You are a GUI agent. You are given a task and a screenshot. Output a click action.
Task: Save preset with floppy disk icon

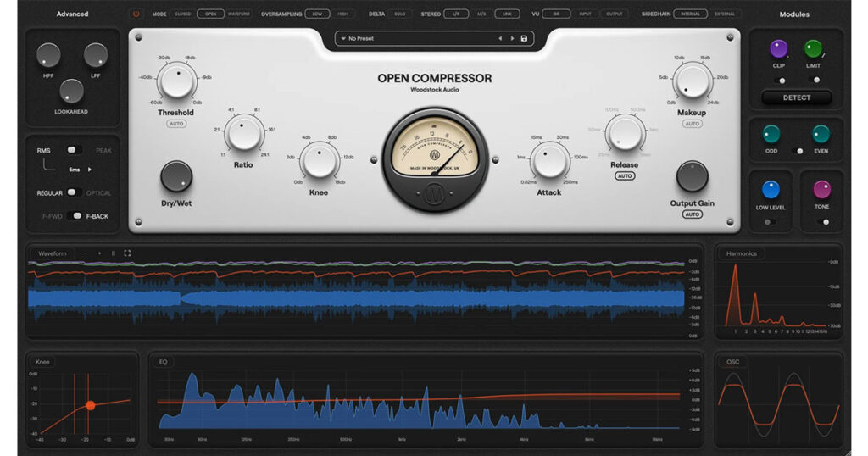click(524, 38)
